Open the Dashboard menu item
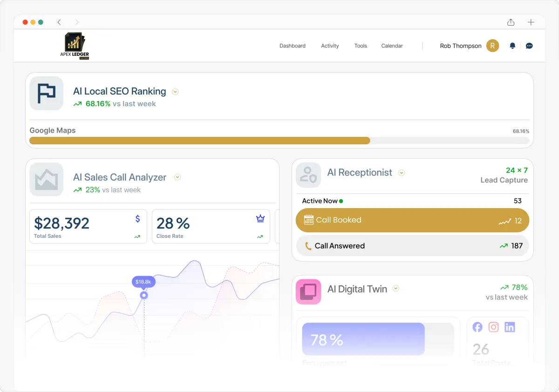This screenshot has height=392, width=559. click(293, 46)
